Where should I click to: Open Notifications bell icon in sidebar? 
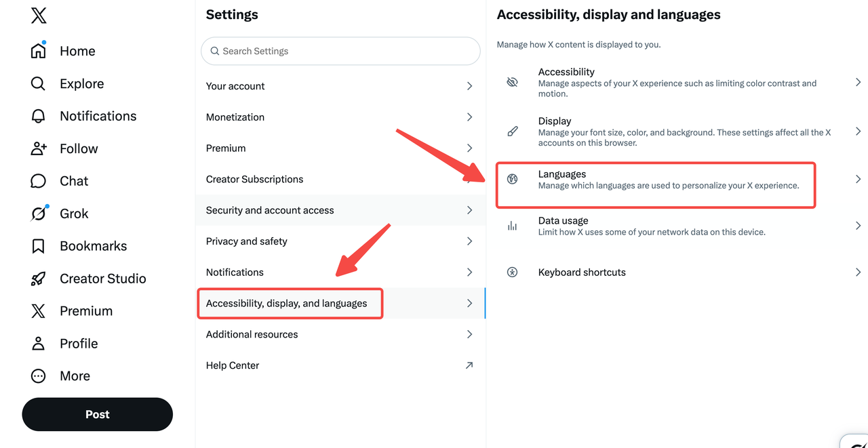coord(39,116)
